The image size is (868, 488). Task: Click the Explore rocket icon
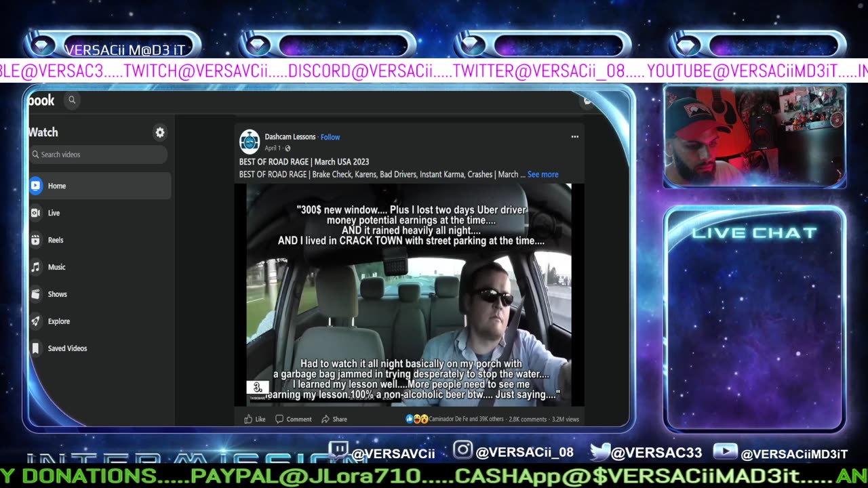(35, 321)
